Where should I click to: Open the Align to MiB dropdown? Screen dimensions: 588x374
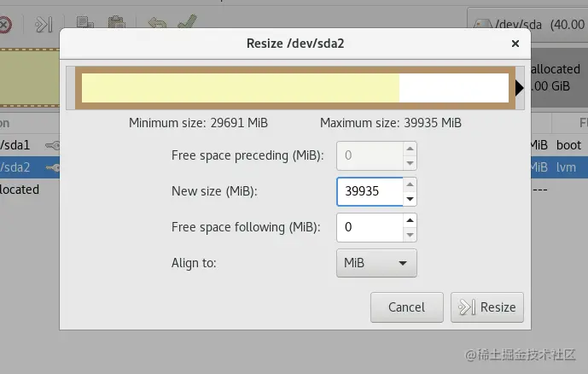[376, 263]
